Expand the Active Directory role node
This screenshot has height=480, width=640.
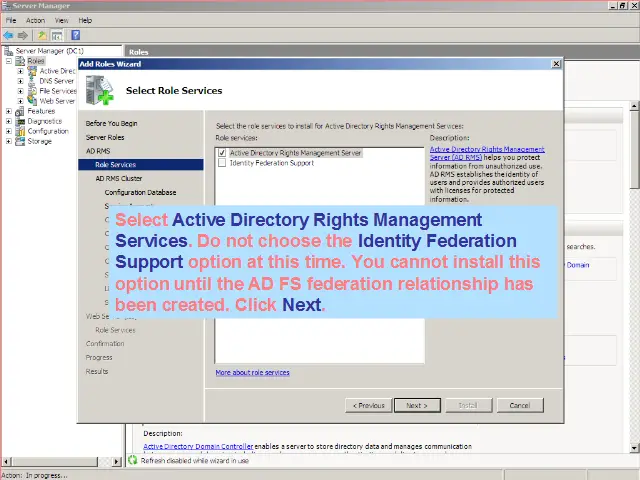click(x=20, y=71)
